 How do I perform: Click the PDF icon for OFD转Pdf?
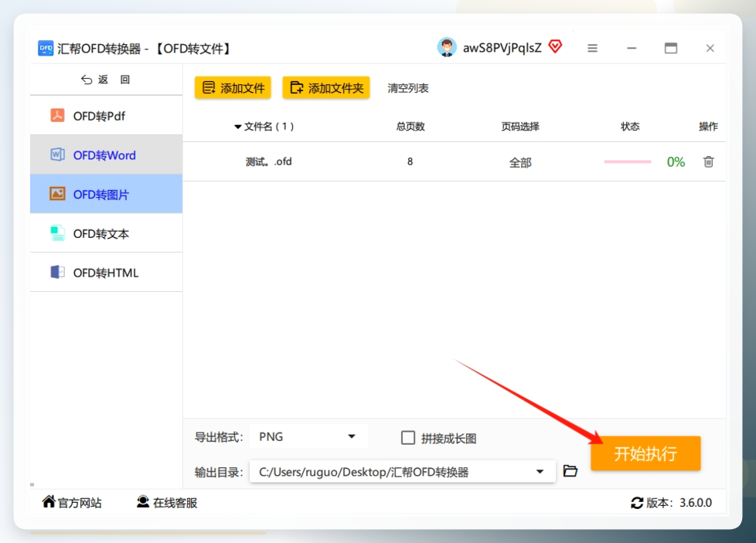(x=57, y=116)
